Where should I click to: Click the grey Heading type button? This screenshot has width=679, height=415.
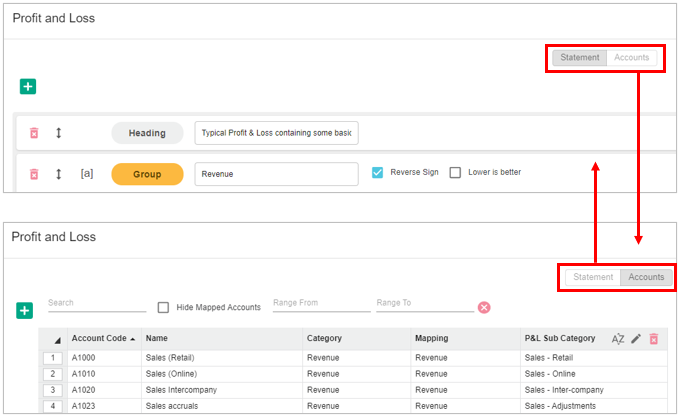coord(147,133)
